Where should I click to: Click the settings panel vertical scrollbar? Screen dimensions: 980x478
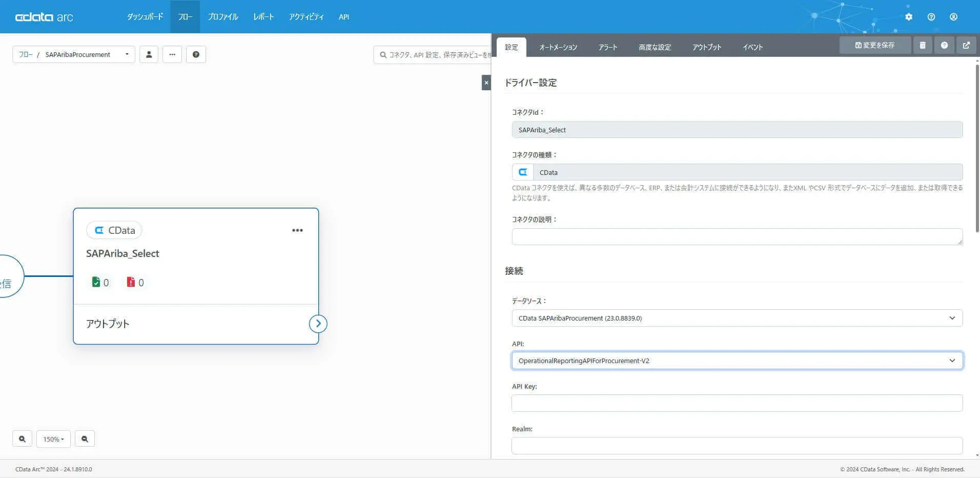pos(977,149)
